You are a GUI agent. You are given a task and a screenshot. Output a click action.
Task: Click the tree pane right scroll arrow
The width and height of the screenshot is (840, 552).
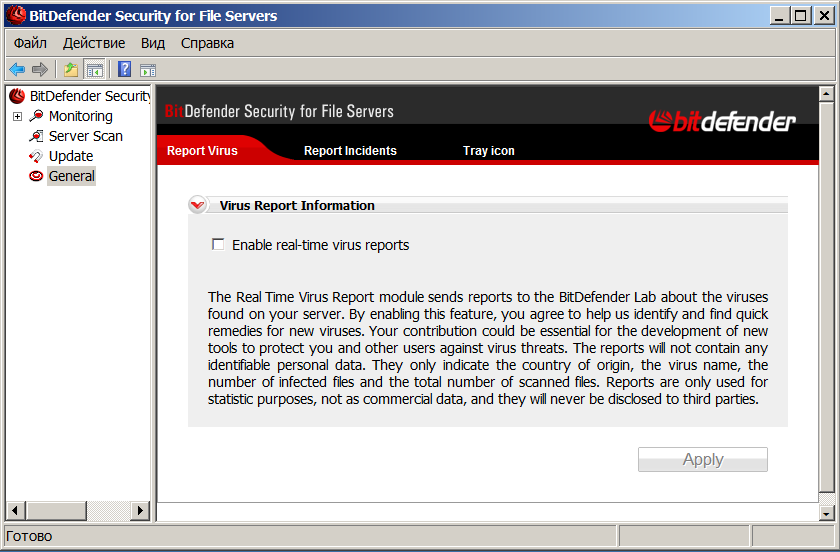coord(140,510)
